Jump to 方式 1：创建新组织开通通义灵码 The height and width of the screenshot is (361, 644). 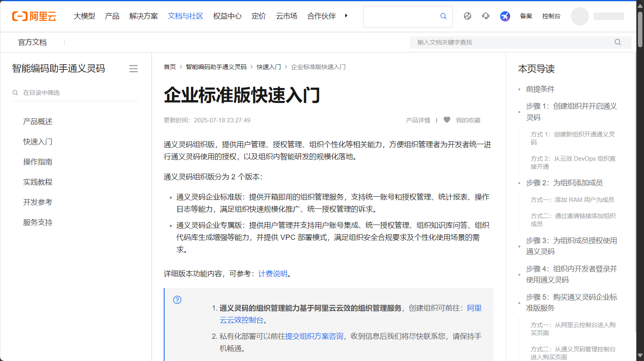point(572,139)
